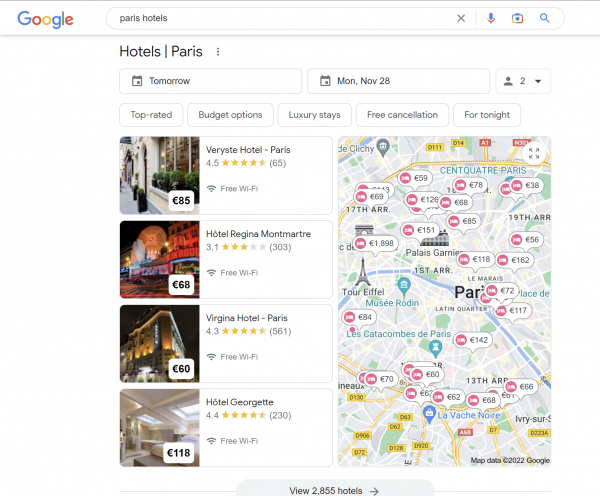The width and height of the screenshot is (600, 496).
Task: Click the €38 hotel map pin
Action: click(x=526, y=186)
